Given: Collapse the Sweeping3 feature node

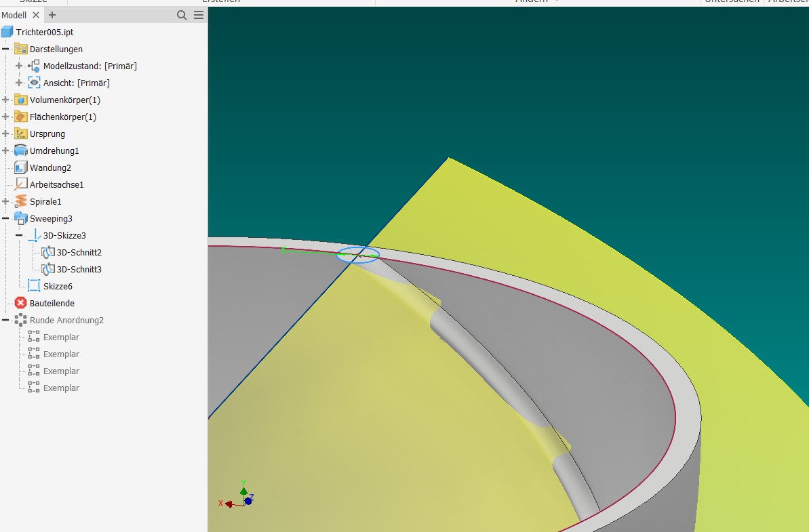Looking at the screenshot, I should click(x=5, y=219).
